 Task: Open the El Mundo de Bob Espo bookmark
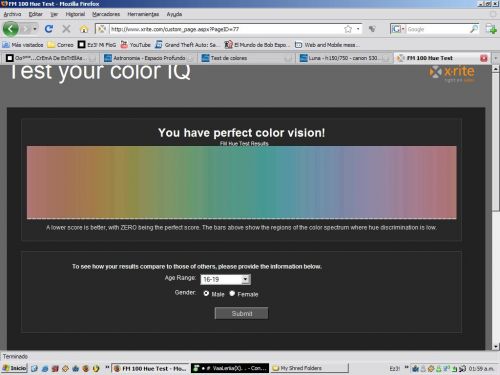pyautogui.click(x=257, y=45)
